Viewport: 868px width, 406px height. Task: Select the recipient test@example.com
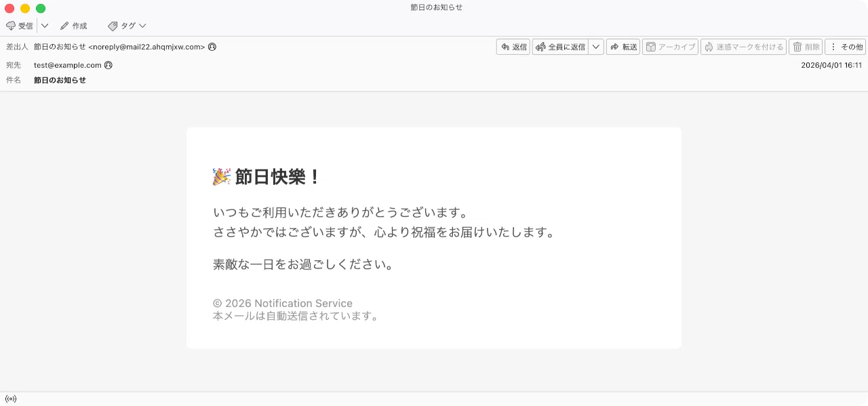pos(68,65)
